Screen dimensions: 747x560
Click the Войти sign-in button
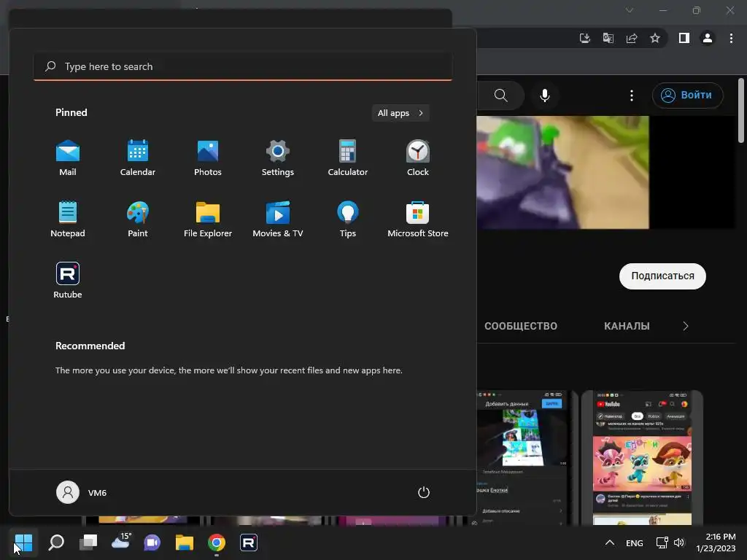(687, 96)
